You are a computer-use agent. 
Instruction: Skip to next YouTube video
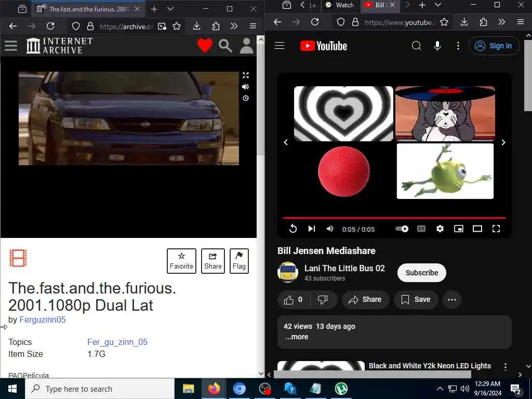(312, 229)
